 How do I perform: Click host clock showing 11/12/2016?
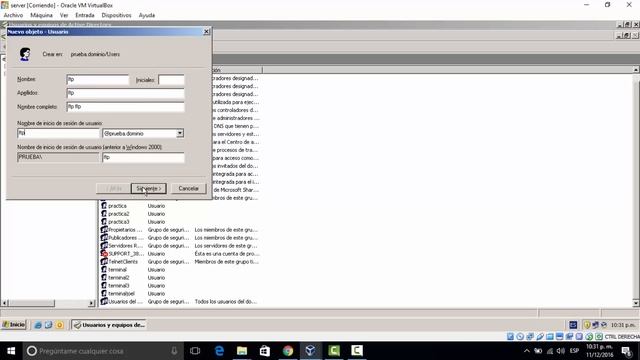[x=600, y=351]
